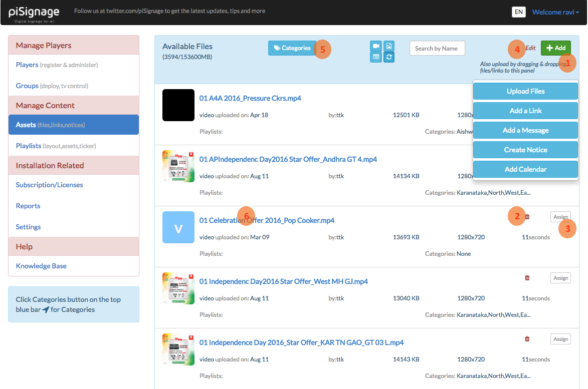Toggle the green Add dropdown button

(555, 48)
